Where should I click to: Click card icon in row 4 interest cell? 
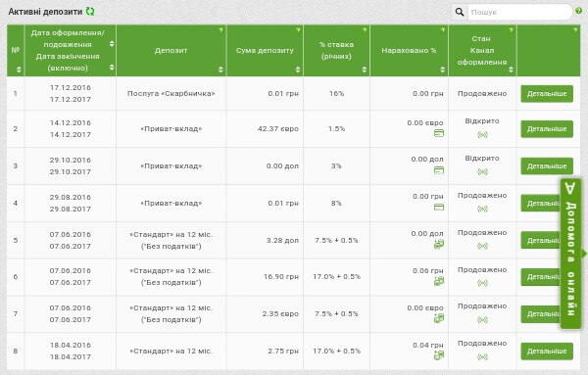point(439,207)
